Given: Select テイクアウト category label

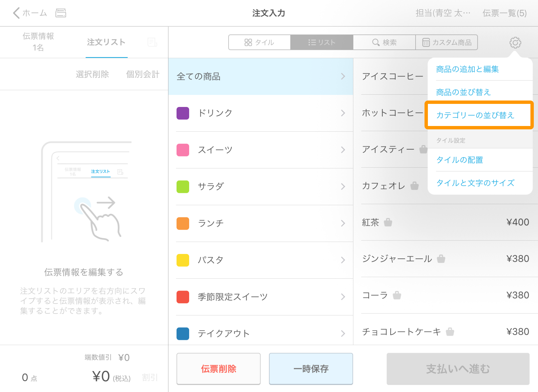Looking at the screenshot, I should coord(224,333).
